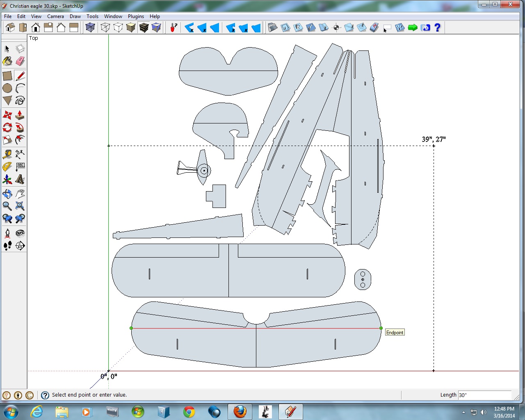Enable Shaded With Textures style

tap(144, 27)
